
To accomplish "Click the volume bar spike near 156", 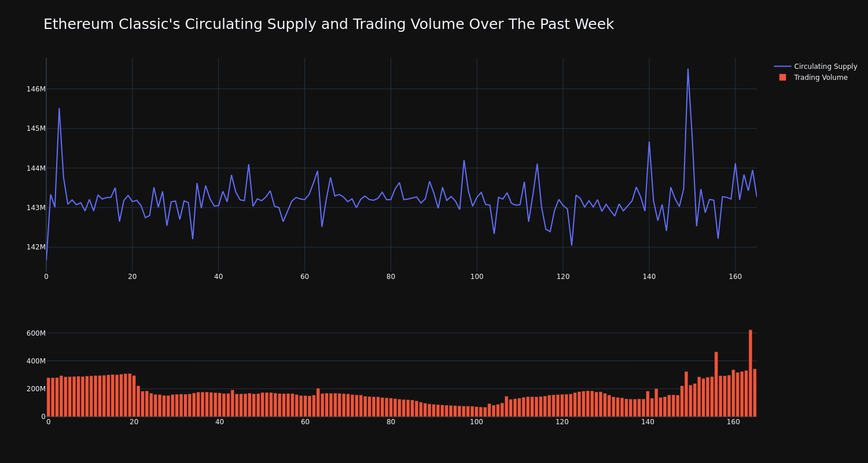I will pyautogui.click(x=716, y=384).
